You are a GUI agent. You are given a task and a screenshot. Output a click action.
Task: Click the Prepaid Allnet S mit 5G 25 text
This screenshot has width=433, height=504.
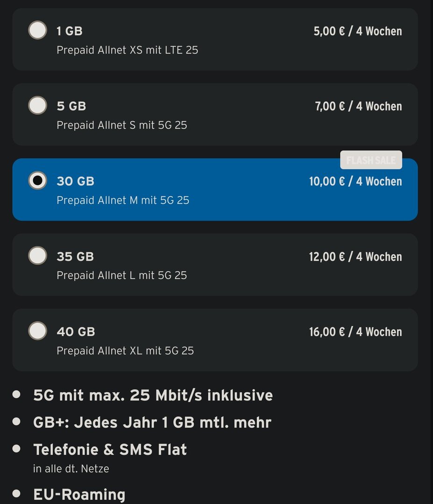pos(121,125)
